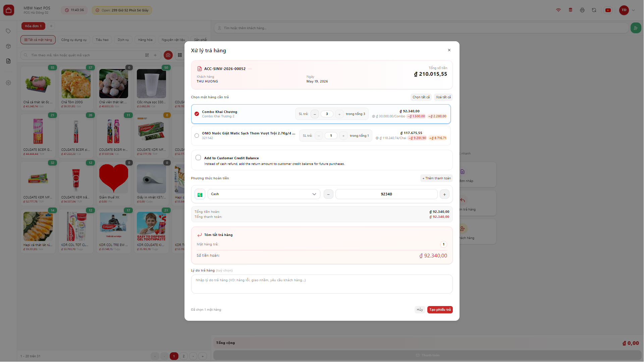Add a new invoice tab with plus

(x=51, y=26)
